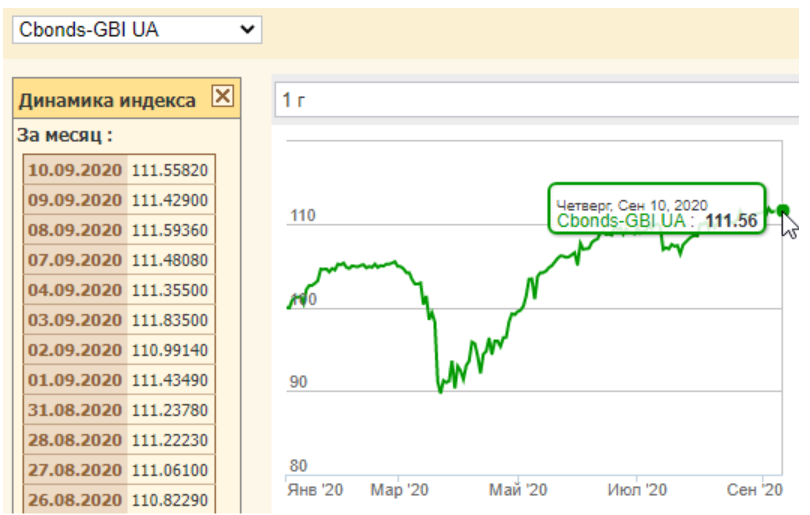Image resolution: width=810 pixels, height=515 pixels.
Task: Click the За месяц heading
Action: point(65,135)
